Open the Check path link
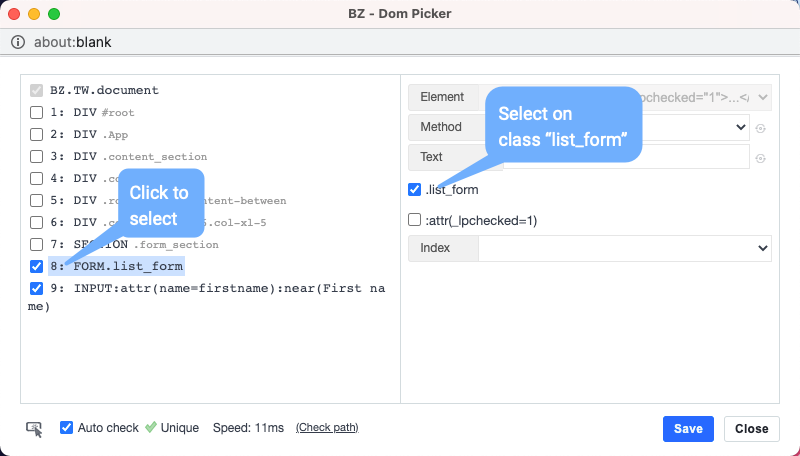 click(x=327, y=427)
